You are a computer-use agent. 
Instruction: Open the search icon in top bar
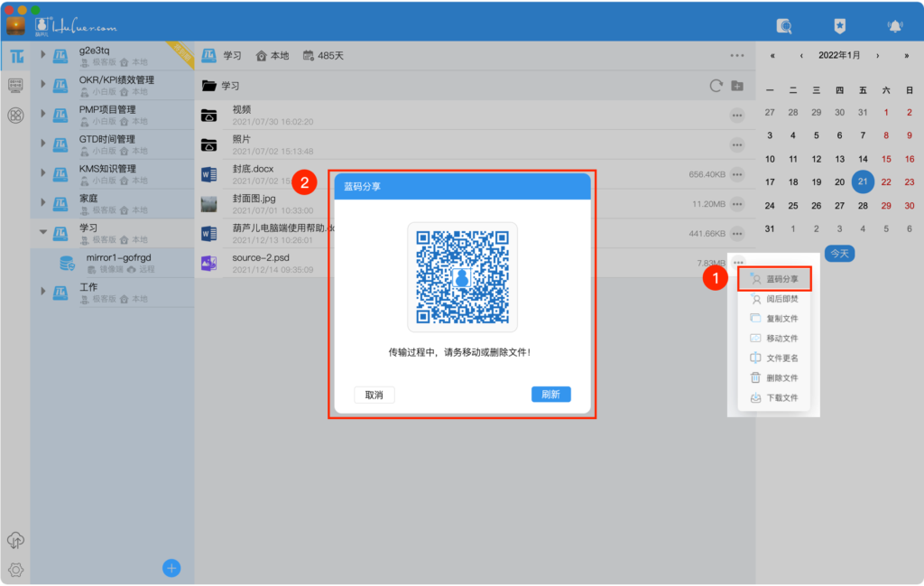784,26
